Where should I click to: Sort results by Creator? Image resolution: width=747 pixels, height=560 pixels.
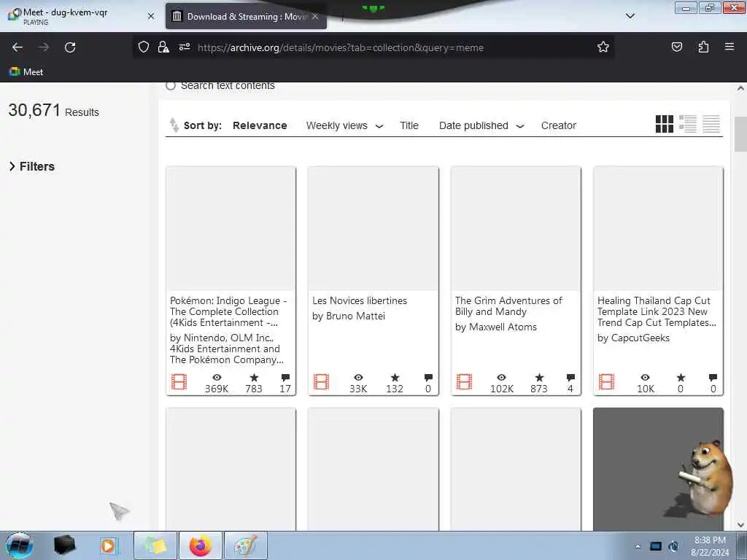(558, 125)
